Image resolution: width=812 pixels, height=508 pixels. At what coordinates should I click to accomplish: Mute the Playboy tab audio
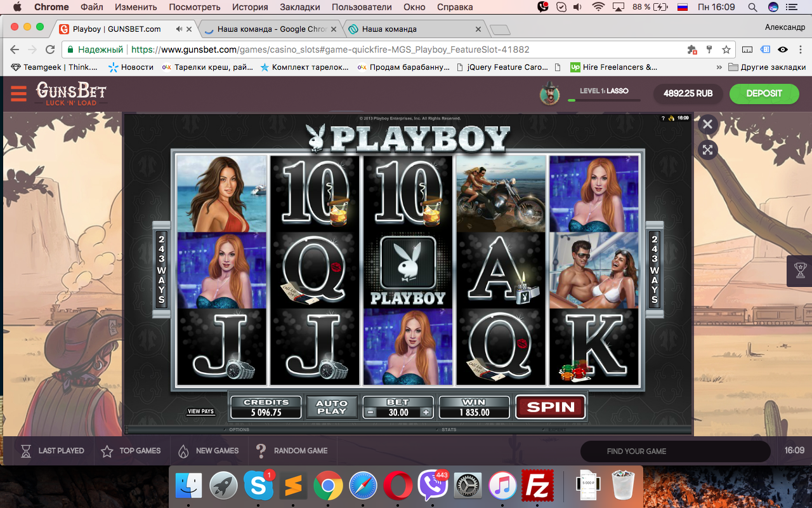pyautogui.click(x=179, y=29)
